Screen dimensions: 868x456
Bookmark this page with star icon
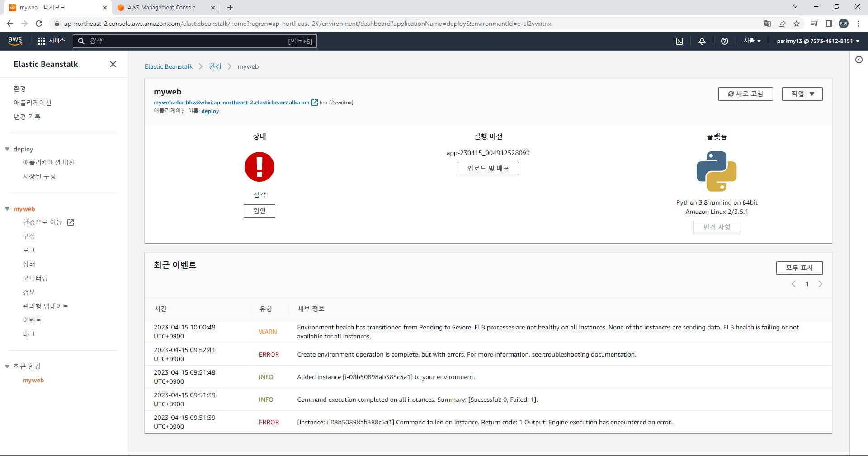point(797,24)
